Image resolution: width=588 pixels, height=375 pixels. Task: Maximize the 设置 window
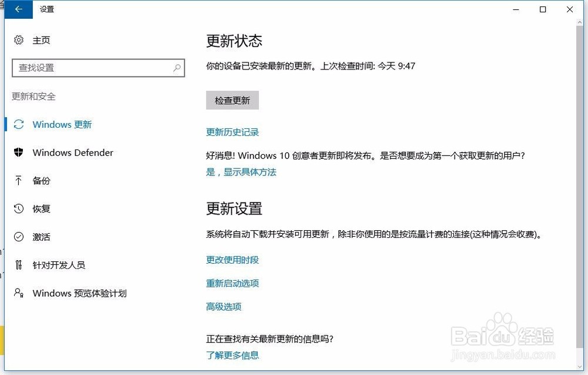(543, 9)
